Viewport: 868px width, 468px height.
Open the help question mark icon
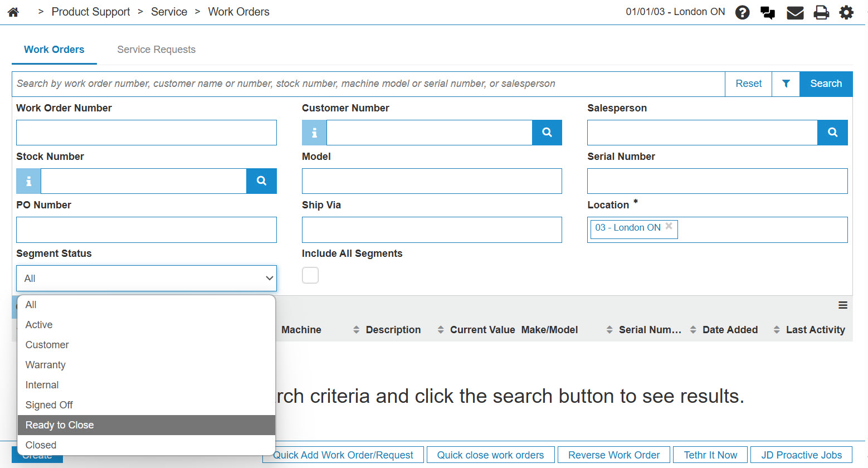point(742,12)
